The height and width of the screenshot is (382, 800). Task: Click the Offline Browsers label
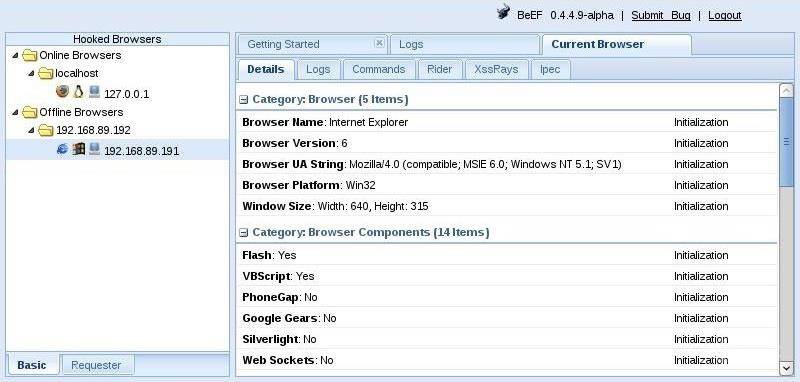pos(81,112)
